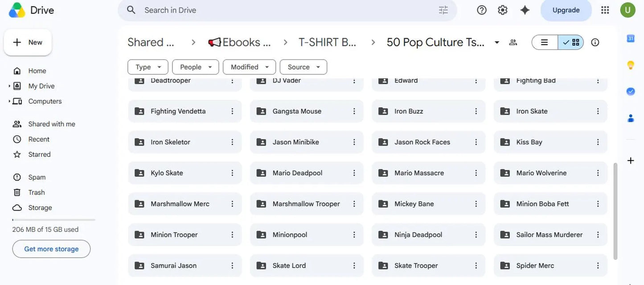Select the Mario Wolverine folder

550,173
